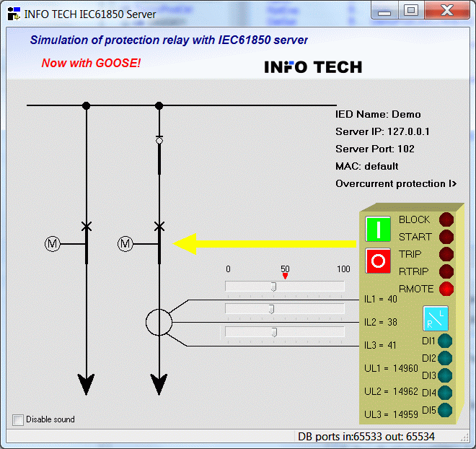This screenshot has width=476, height=449.
Task: Click the 'UL2 = 14962' voltage reading
Action: click(391, 391)
